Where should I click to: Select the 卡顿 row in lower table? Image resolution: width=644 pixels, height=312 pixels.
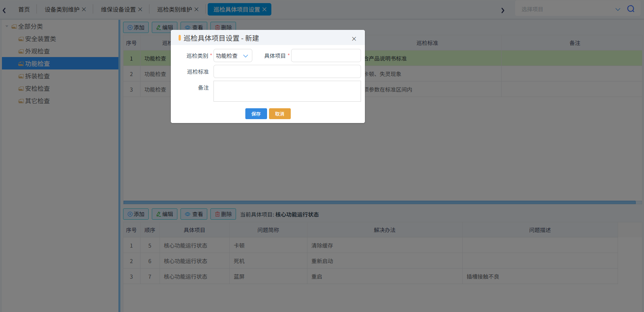pyautogui.click(x=370, y=246)
